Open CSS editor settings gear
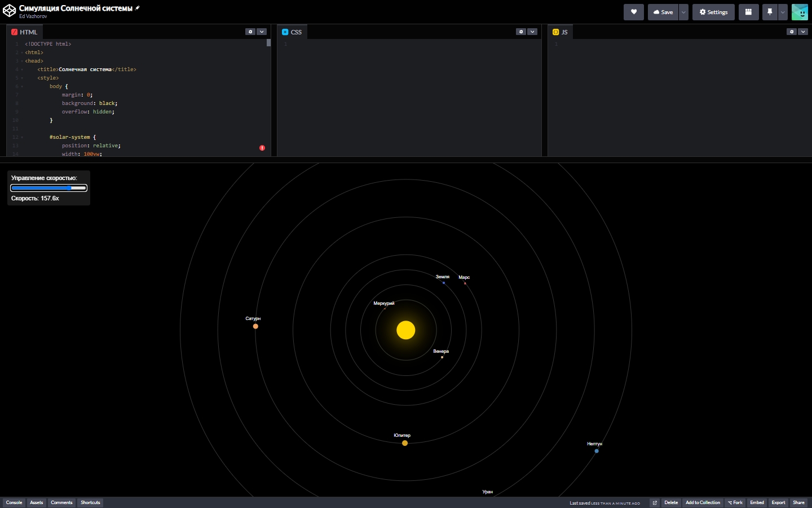 point(521,32)
